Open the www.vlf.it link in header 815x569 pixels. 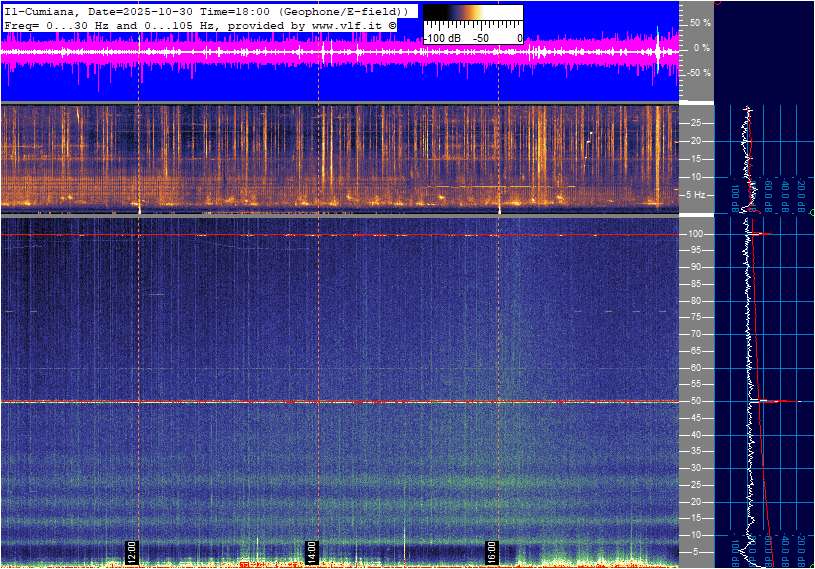[x=343, y=24]
